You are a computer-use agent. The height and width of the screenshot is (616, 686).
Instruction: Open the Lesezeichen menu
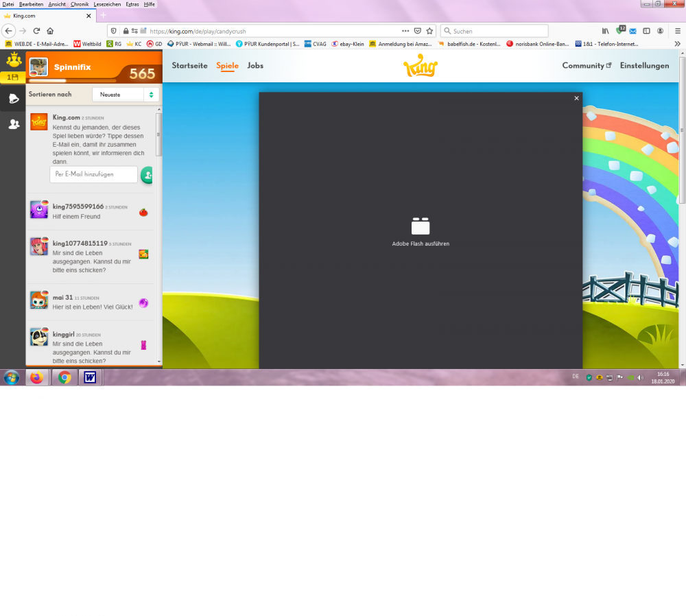click(107, 4)
